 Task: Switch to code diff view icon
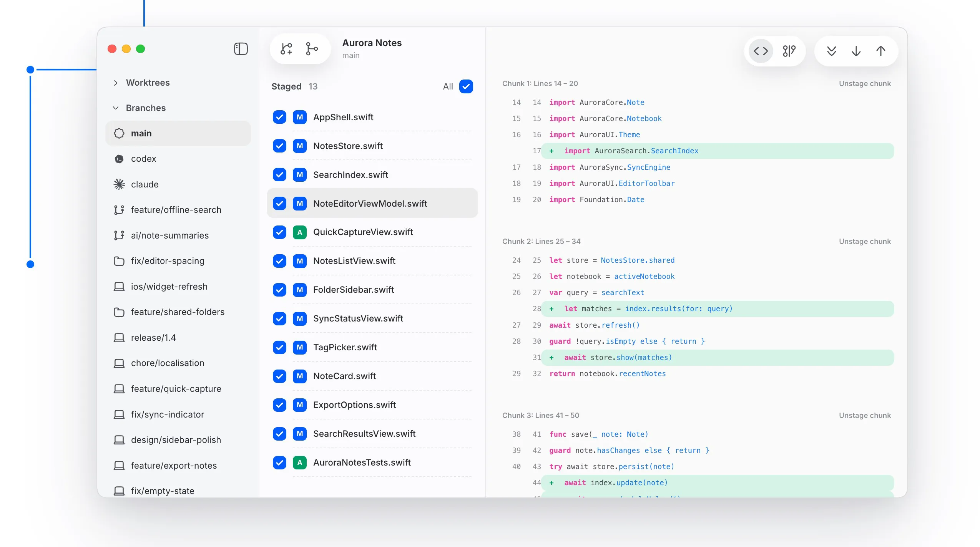[761, 51]
